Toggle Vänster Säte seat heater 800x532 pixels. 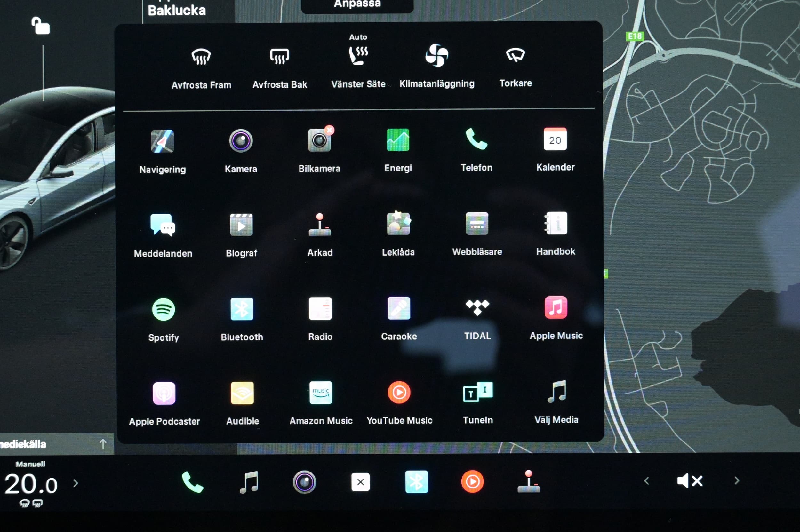point(358,56)
